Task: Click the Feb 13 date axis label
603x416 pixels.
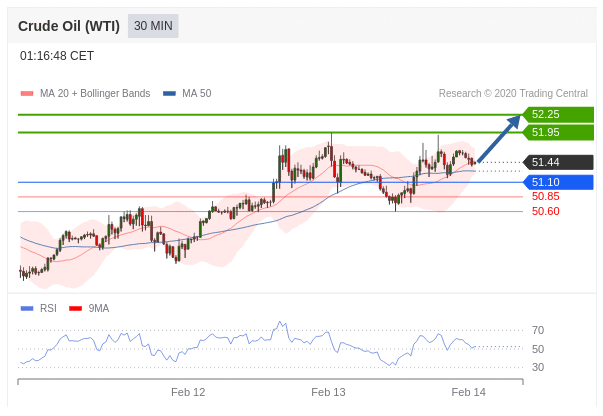Action: tap(328, 392)
